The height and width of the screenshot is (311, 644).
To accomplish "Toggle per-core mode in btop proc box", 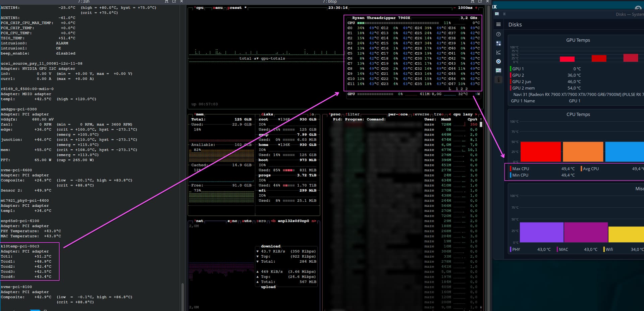I will [x=397, y=114].
